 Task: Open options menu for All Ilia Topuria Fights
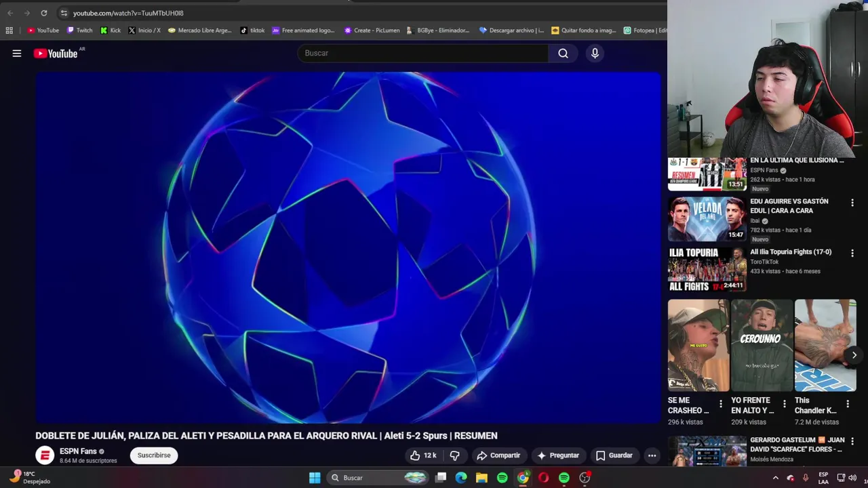point(852,253)
